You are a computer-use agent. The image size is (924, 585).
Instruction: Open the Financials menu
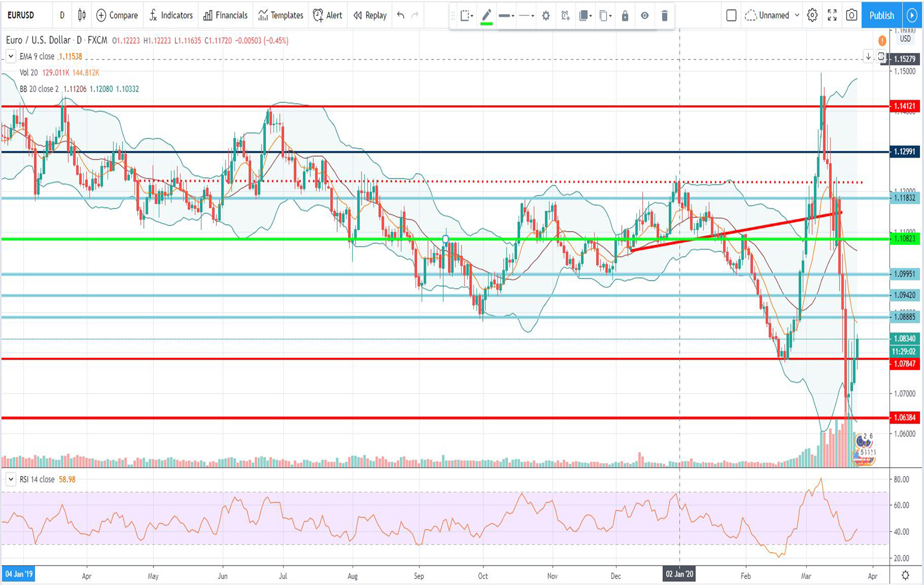pos(225,15)
